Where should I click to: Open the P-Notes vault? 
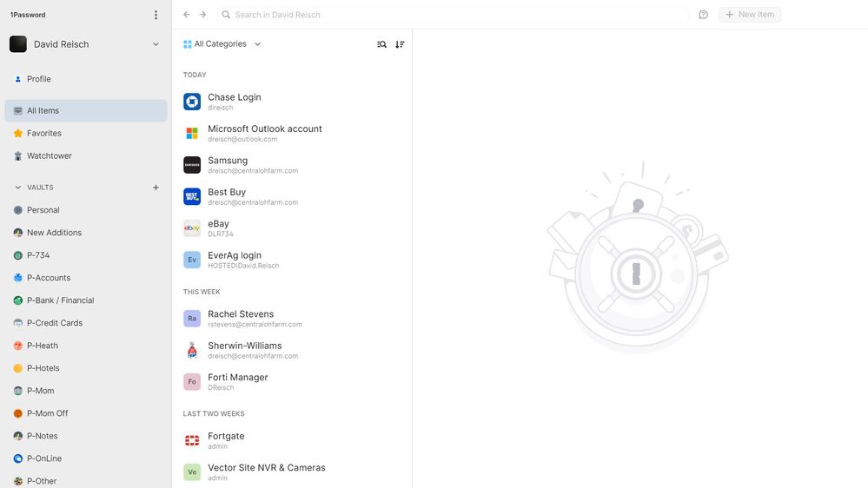tap(86, 436)
